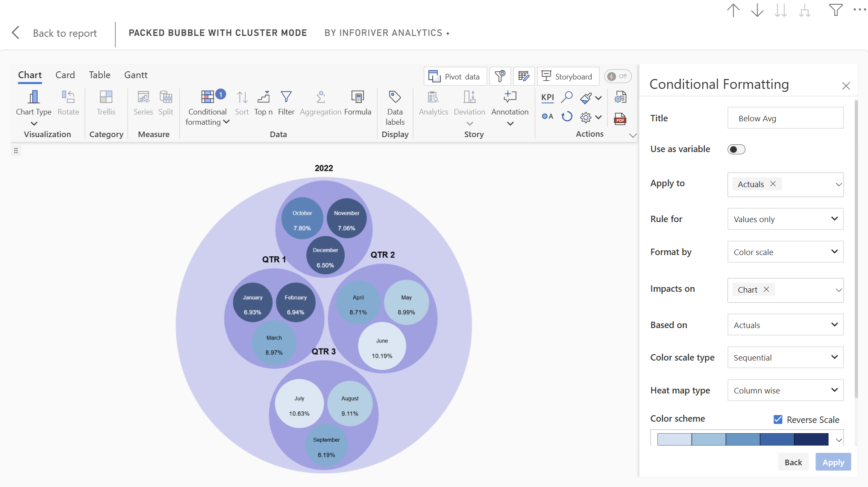Export using the PDF icon
This screenshot has width=868, height=487.
(x=620, y=118)
